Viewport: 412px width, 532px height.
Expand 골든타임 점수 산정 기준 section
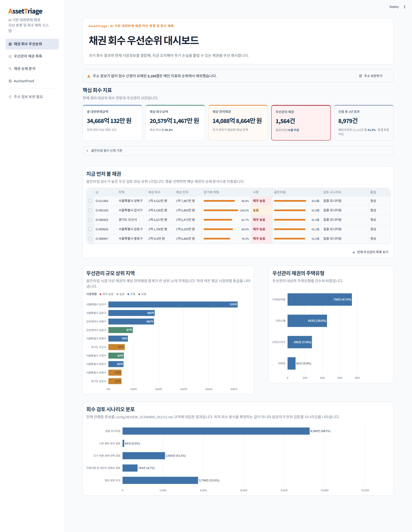point(238,151)
